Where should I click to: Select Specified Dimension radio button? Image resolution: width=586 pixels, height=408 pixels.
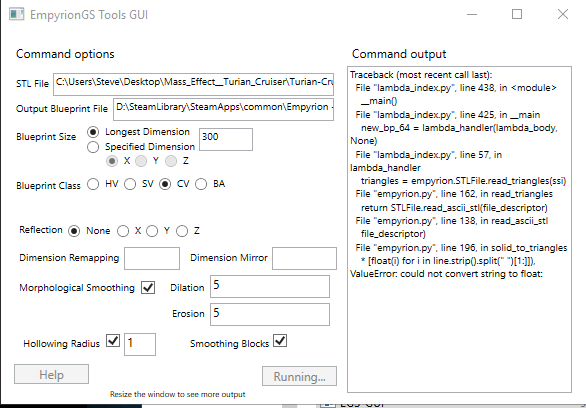pos(93,147)
